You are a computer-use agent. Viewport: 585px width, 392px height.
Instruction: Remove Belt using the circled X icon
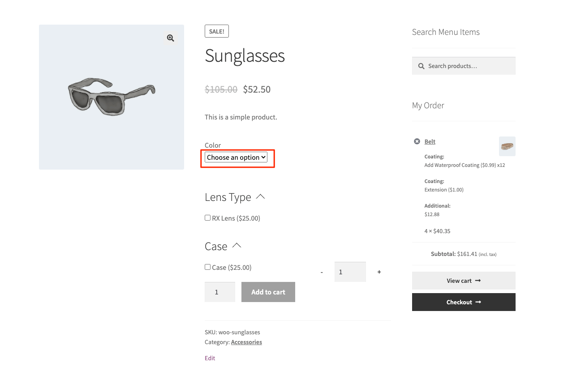(x=417, y=141)
